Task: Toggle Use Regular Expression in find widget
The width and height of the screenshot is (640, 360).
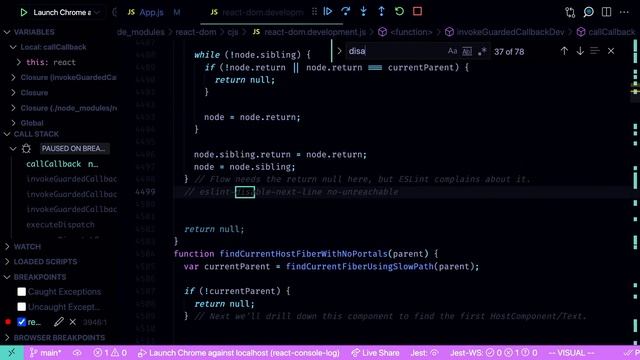Action: coord(482,51)
